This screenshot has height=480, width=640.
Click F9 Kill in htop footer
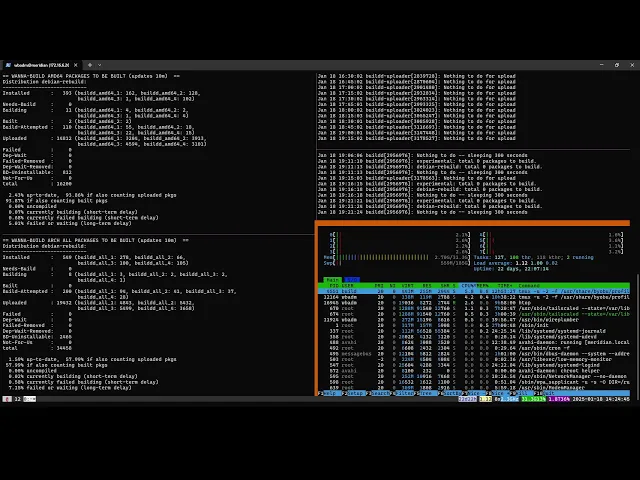(521, 393)
